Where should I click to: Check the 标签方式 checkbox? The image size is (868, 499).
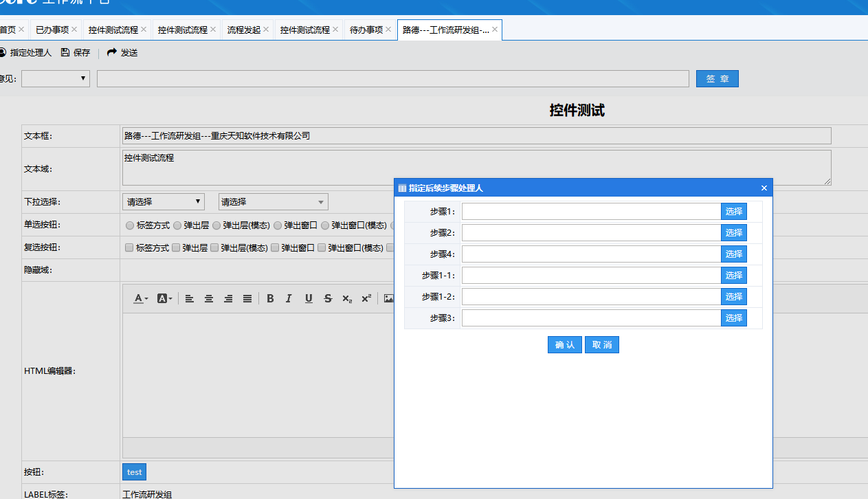pyautogui.click(x=129, y=248)
